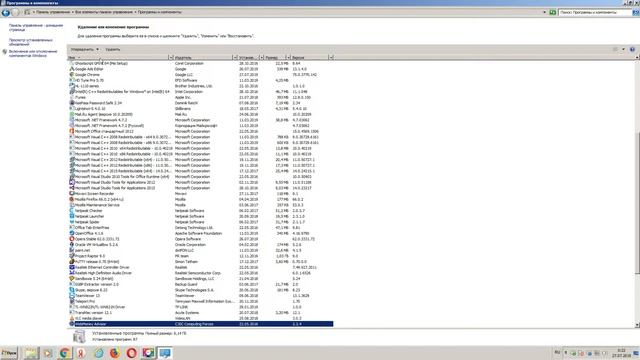Select the Realtek High Definition Audio Driver row
Viewport: 640px width, 360px height.
[200, 273]
